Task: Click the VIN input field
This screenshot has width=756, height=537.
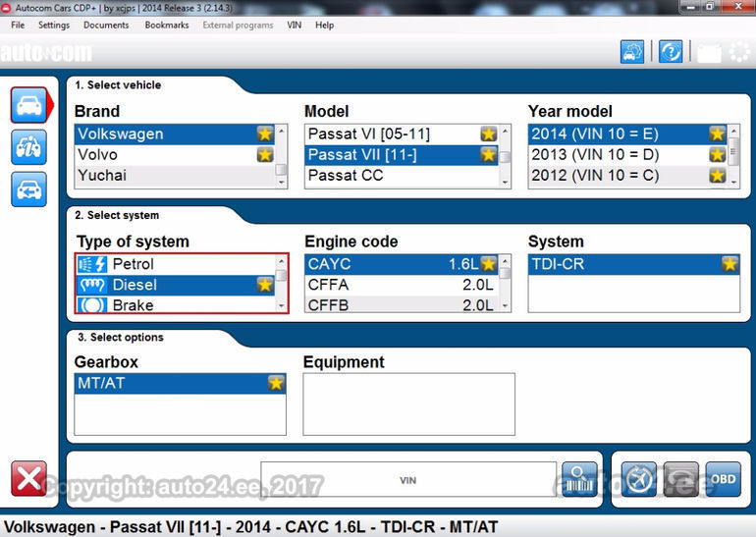Action: pos(407,479)
